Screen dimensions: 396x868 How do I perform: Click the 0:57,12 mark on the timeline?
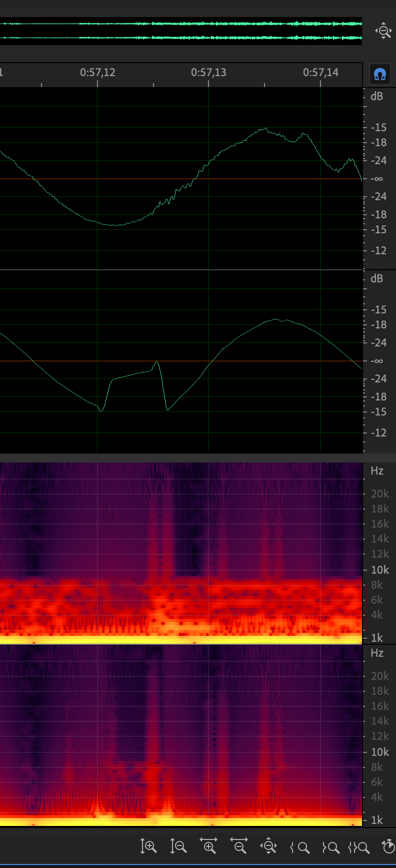point(97,73)
